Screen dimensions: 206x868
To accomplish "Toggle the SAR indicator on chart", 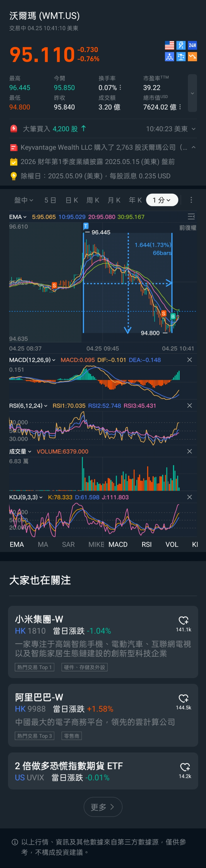I will (68, 544).
